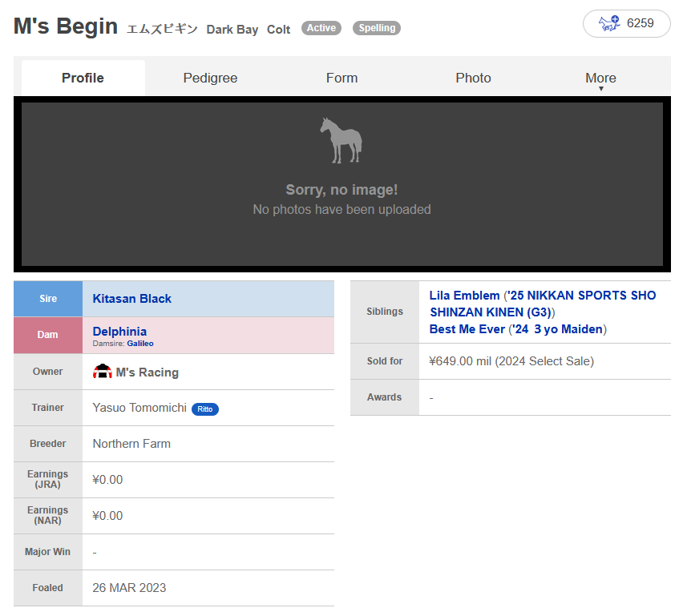The width and height of the screenshot is (679, 616).
Task: Click the M's Racing silks icon
Action: pyautogui.click(x=102, y=372)
